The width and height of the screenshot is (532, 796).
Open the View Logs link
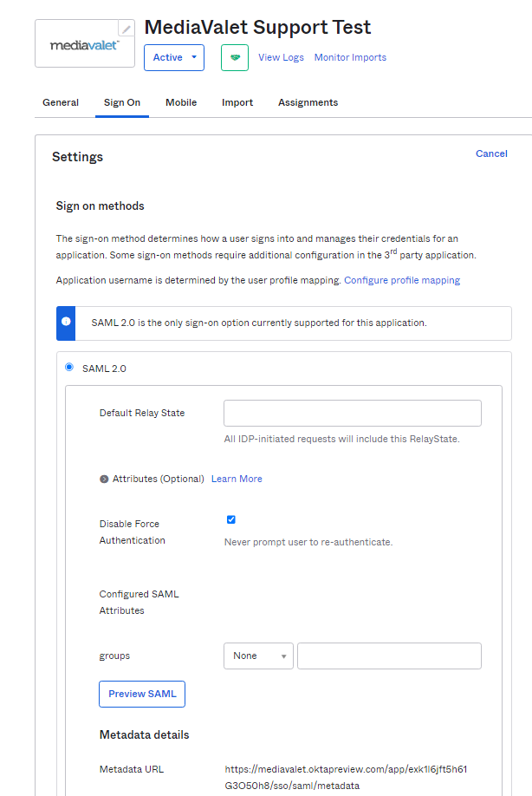tap(281, 57)
